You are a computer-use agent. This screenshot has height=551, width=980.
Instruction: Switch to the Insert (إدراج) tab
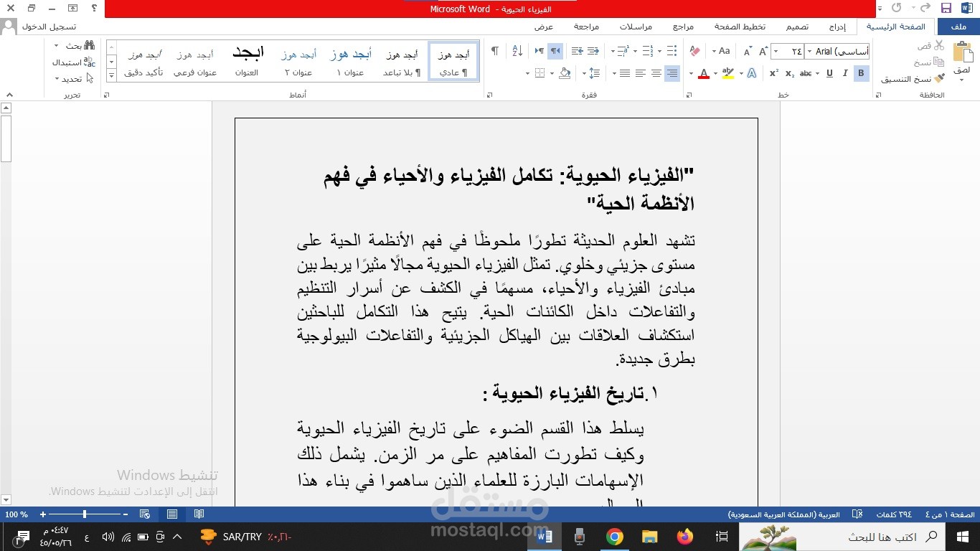tap(837, 27)
